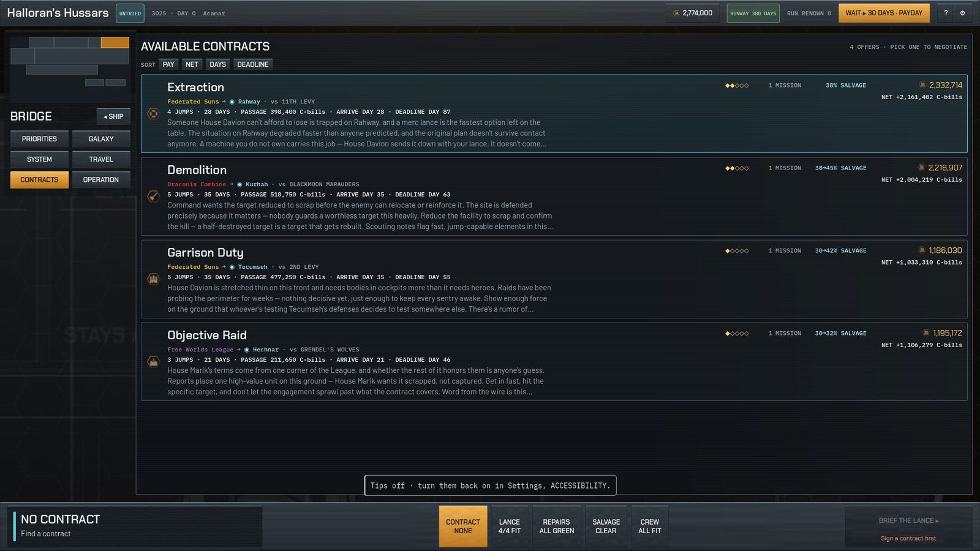The width and height of the screenshot is (980, 551).
Task: Click 'vs BLACKMOON MARAUDERS' opponent text
Action: click(x=319, y=184)
